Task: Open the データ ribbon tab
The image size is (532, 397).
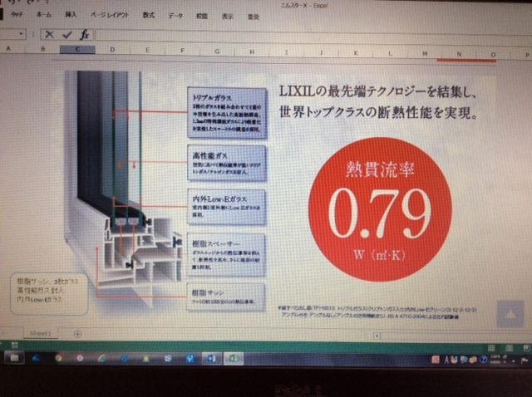Action: tap(175, 16)
